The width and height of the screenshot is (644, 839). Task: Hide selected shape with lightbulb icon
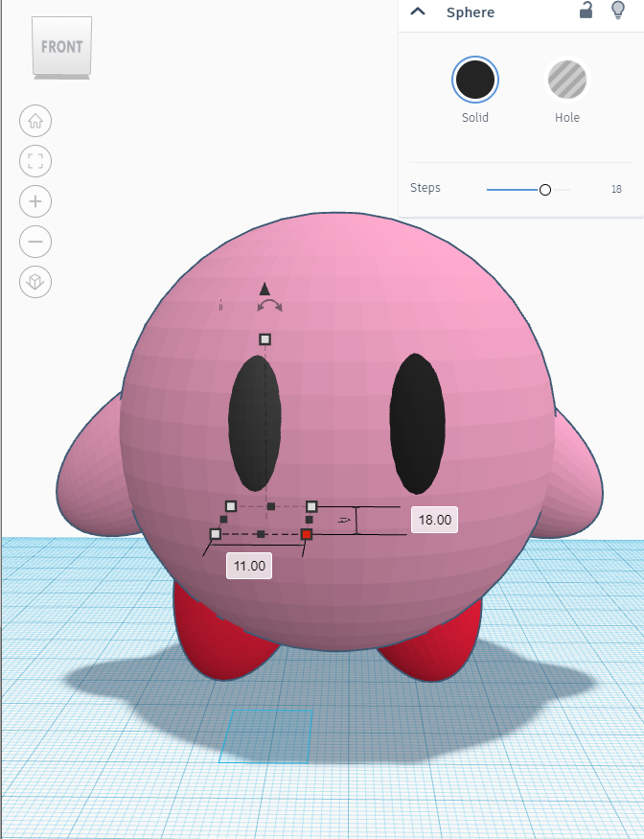(618, 11)
